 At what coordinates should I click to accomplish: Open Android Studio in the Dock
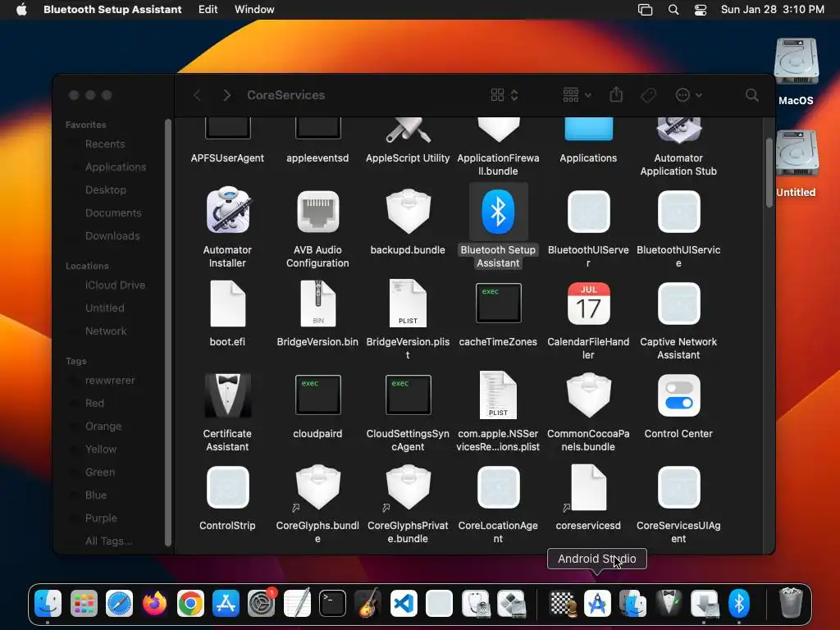point(597,604)
